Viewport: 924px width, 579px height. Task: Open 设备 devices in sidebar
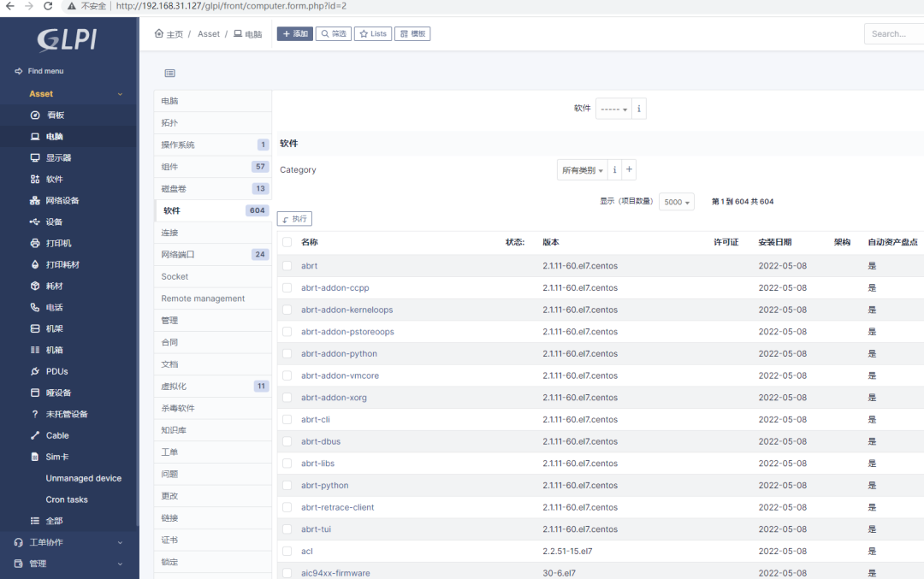[x=54, y=222]
